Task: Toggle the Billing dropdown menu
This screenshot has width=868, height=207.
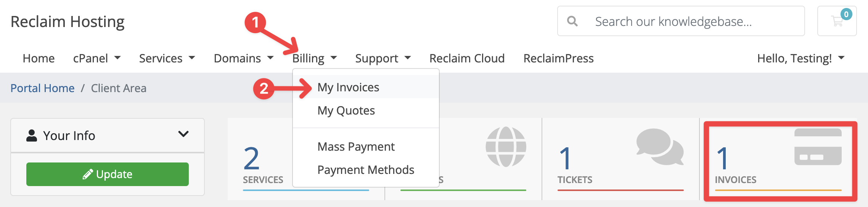Action: coord(315,58)
